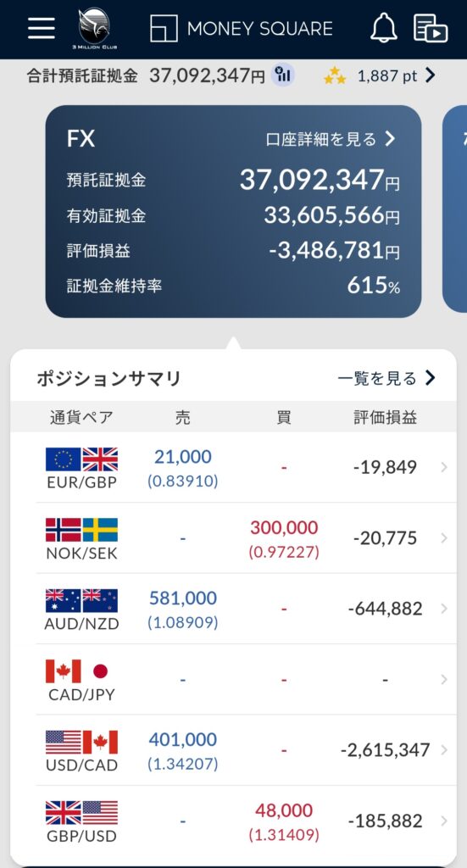Screen dimensions: 467x868
Task: Tap the chart icon beside total margin
Action: pos(283,75)
